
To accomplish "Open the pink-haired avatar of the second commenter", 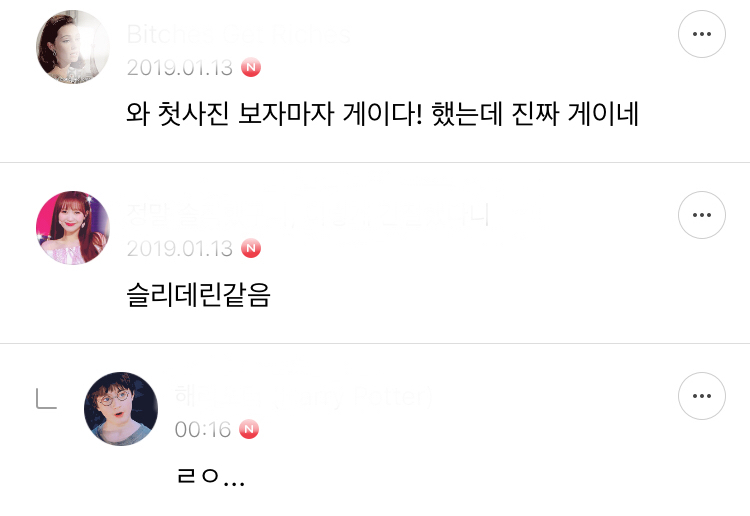I will tap(73, 228).
